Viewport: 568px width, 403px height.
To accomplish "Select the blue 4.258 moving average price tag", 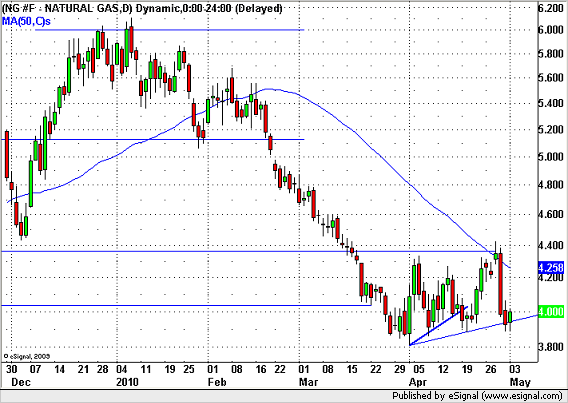I will click(x=551, y=268).
